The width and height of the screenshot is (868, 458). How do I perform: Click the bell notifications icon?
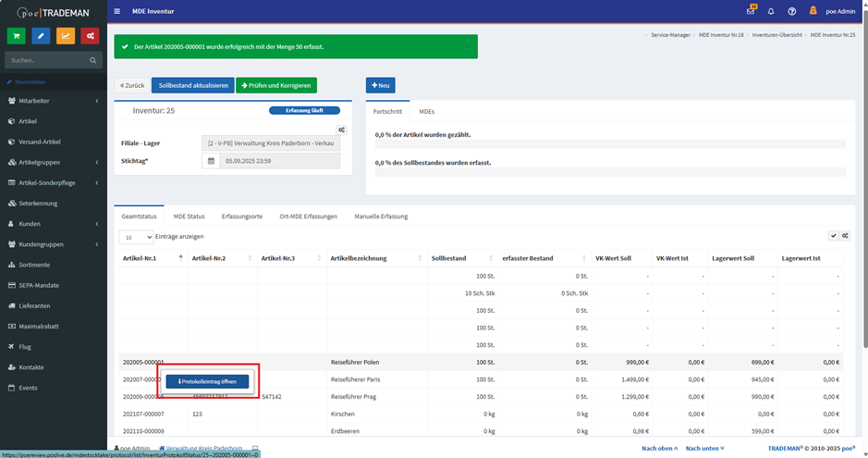point(771,11)
